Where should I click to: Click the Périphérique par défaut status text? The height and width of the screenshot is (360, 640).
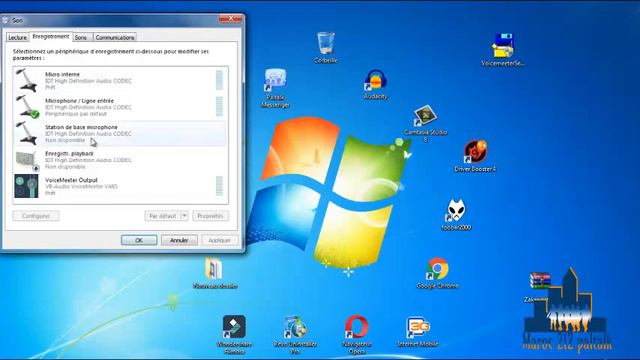(76, 113)
